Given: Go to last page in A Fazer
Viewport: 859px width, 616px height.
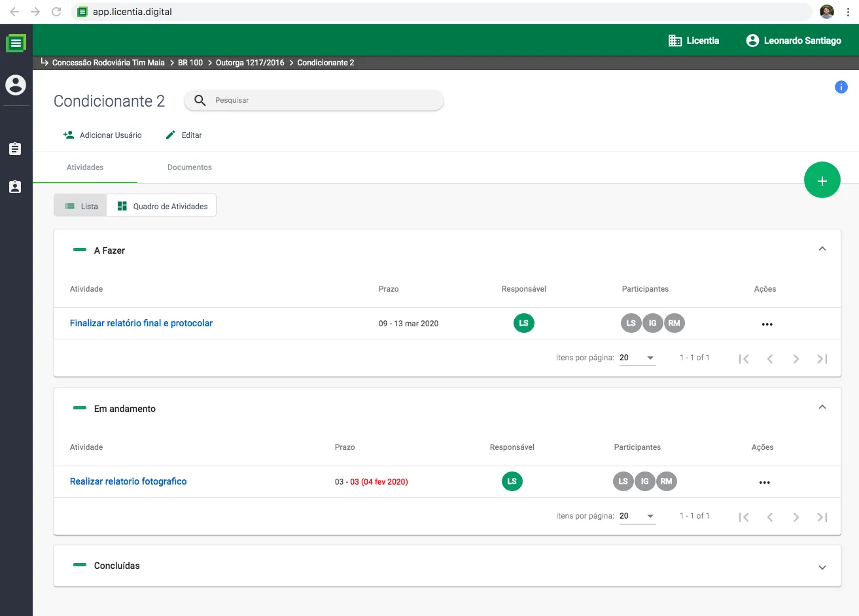Looking at the screenshot, I should coord(822,358).
